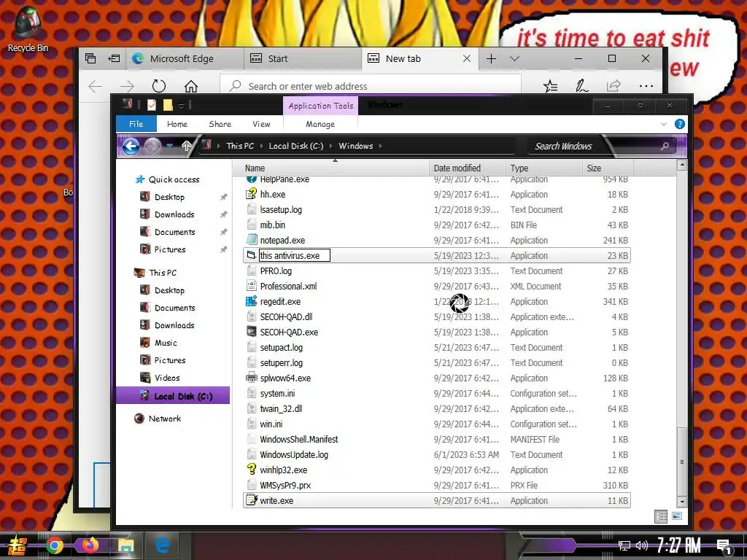Screen dimensions: 747x560
Task: Select regedit.exe file icon
Action: click(251, 301)
